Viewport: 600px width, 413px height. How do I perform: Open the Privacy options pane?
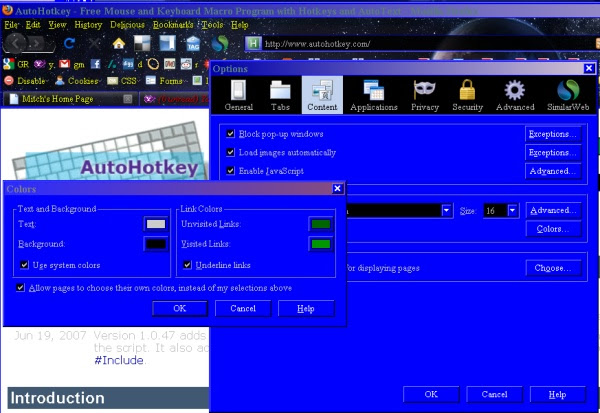pos(425,95)
